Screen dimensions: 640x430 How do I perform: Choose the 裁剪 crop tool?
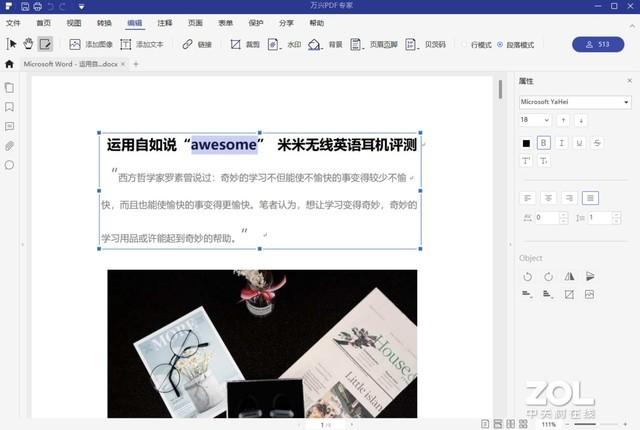point(245,44)
